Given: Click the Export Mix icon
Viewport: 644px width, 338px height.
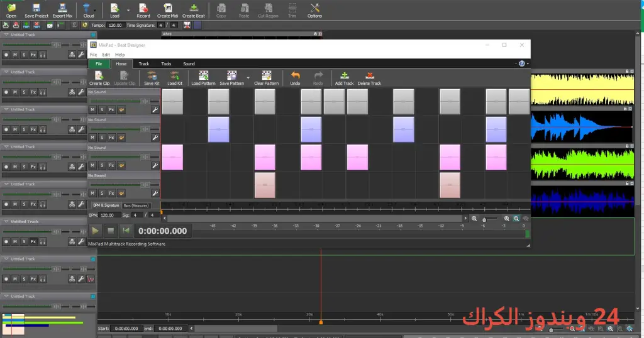Looking at the screenshot, I should (x=62, y=11).
